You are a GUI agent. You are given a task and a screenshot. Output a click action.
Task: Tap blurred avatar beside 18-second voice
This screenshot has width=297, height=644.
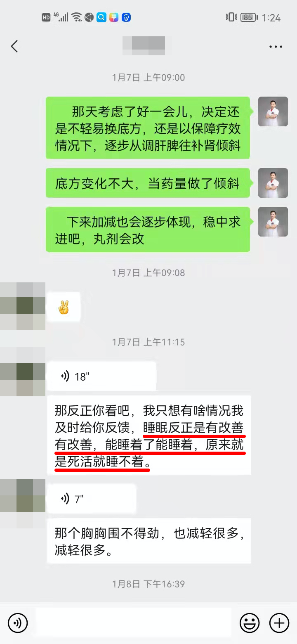pyautogui.click(x=23, y=372)
